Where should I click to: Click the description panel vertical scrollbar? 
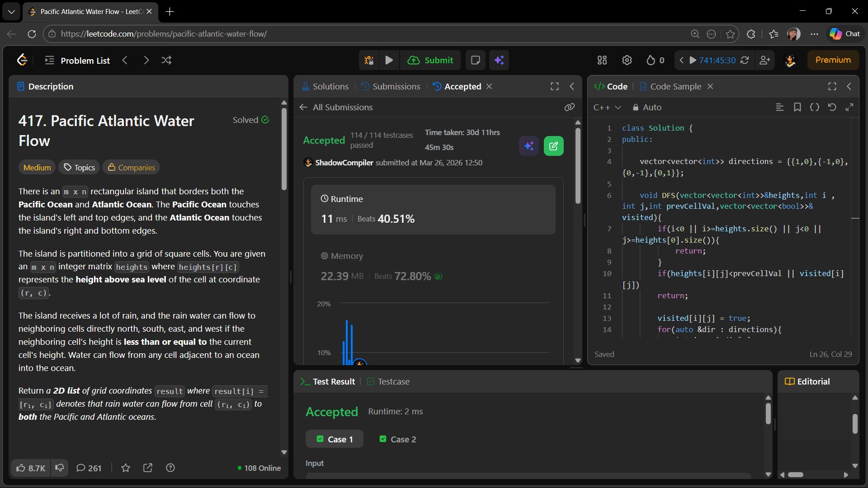[284, 149]
